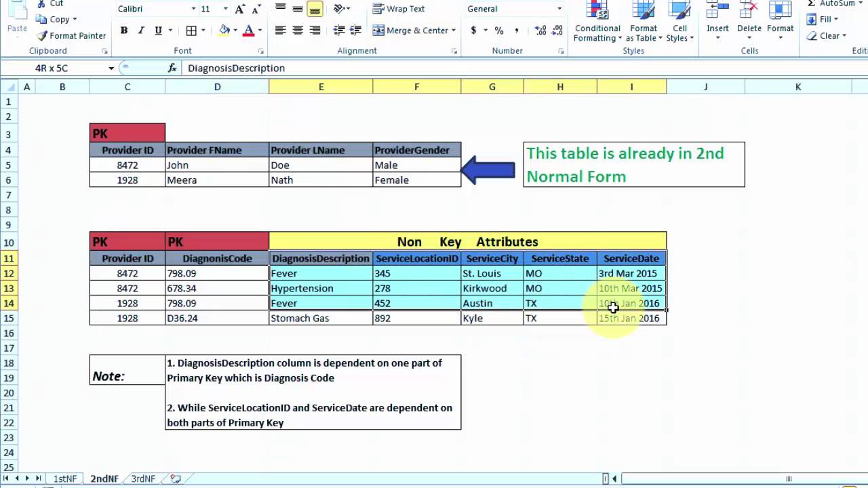Select column G header
868x488 pixels.
492,87
